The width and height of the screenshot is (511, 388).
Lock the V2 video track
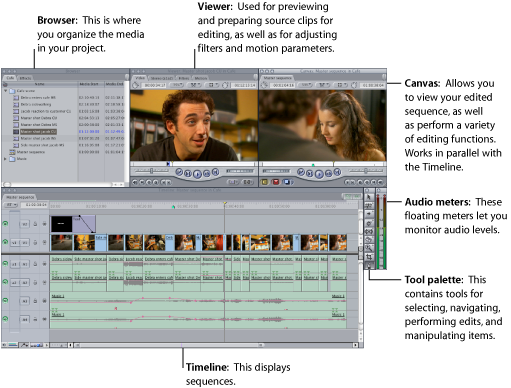click(35, 224)
